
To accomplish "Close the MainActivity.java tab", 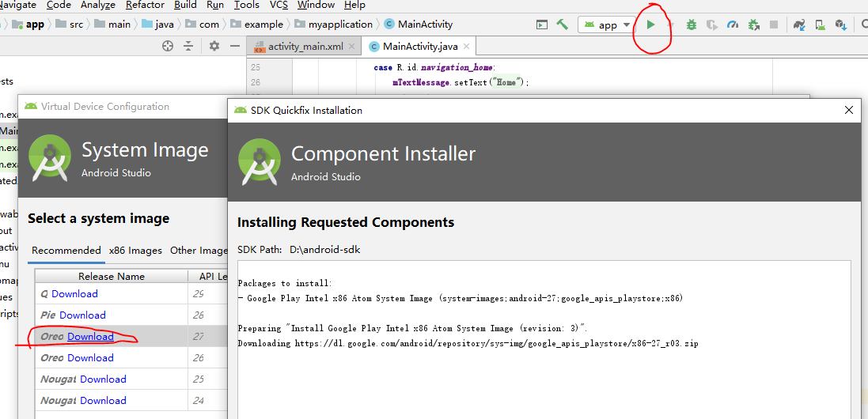I will [468, 47].
